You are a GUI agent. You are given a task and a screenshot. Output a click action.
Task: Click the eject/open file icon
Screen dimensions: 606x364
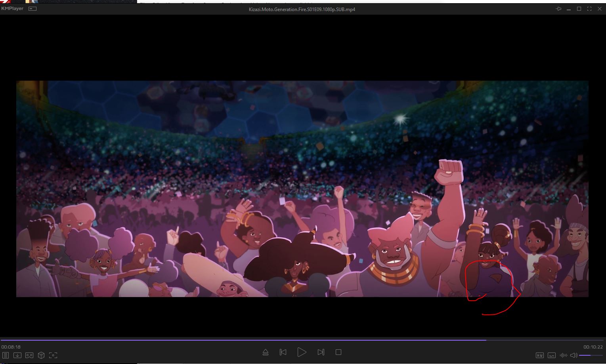tap(266, 352)
